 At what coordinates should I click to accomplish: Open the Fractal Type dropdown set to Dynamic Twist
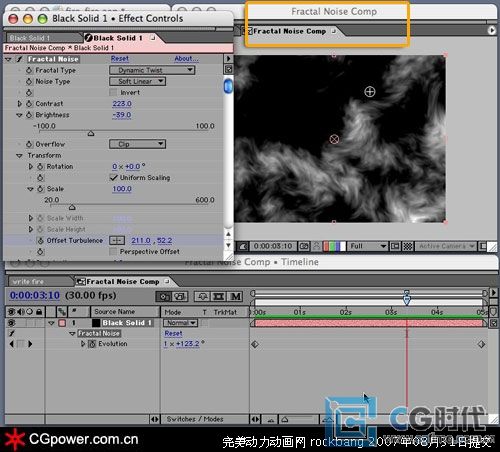(152, 70)
